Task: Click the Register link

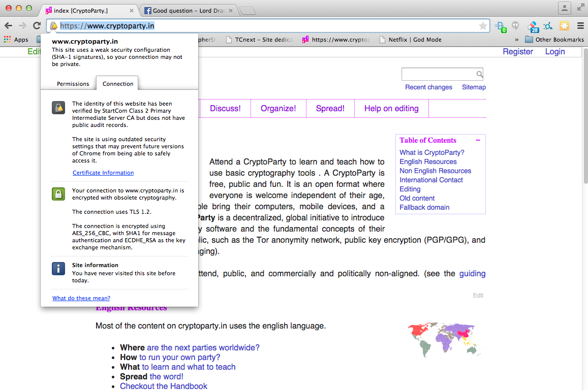Action: pyautogui.click(x=518, y=52)
